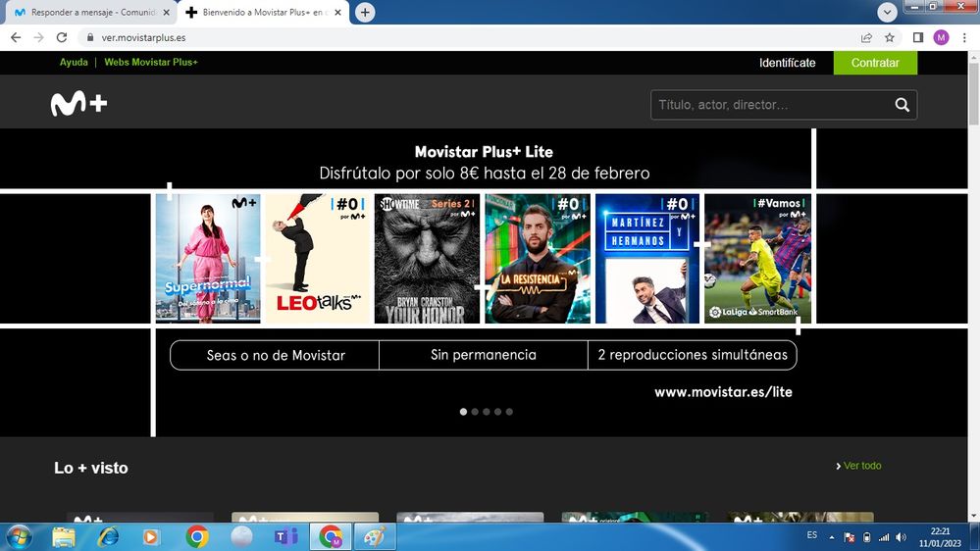
Task: Reload the page with the refresh icon
Action: point(62,37)
